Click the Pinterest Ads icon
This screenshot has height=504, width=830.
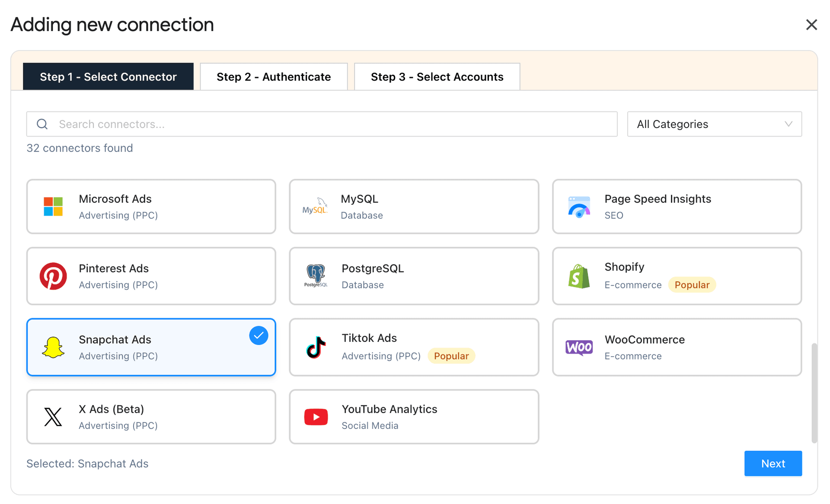click(53, 276)
